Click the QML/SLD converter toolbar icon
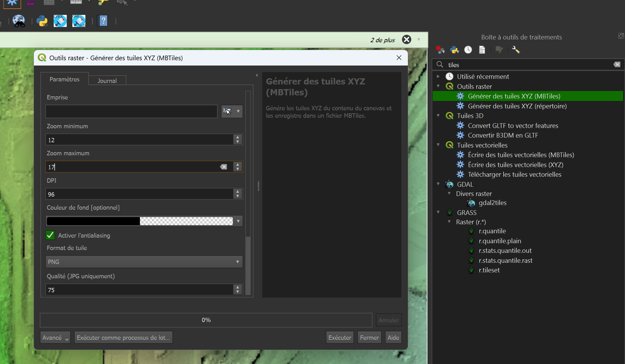 79,21
